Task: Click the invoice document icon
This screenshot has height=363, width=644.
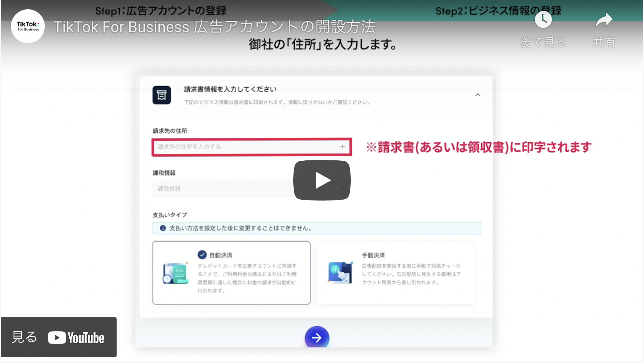Action: [161, 95]
